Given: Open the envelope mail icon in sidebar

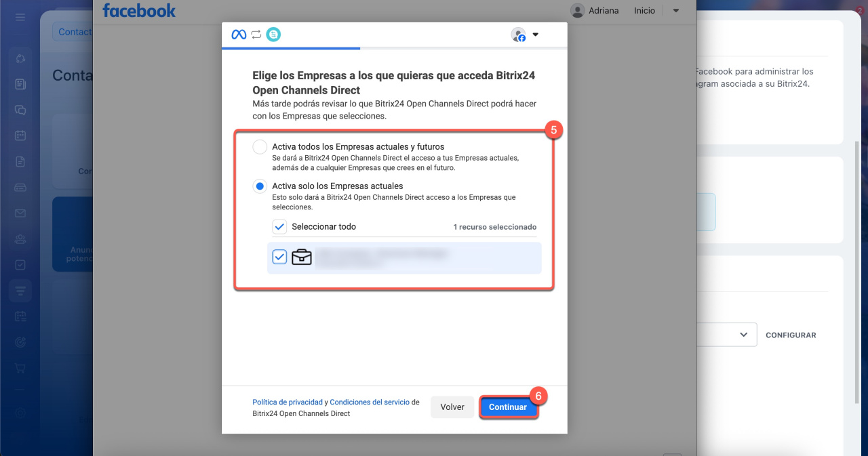Looking at the screenshot, I should pyautogui.click(x=20, y=213).
